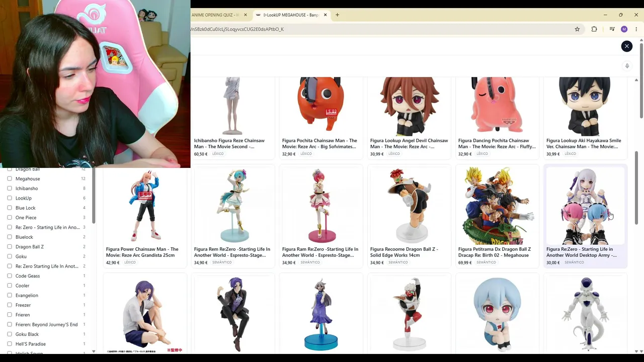Image resolution: width=644 pixels, height=362 pixels.
Task: Open Figura Lookup Aki Hayakawa product link
Action: pyautogui.click(x=584, y=144)
